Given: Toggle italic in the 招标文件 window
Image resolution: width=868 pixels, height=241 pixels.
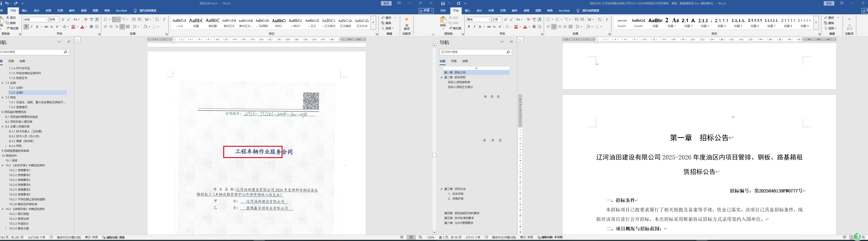Looking at the screenshot, I should coord(474,27).
